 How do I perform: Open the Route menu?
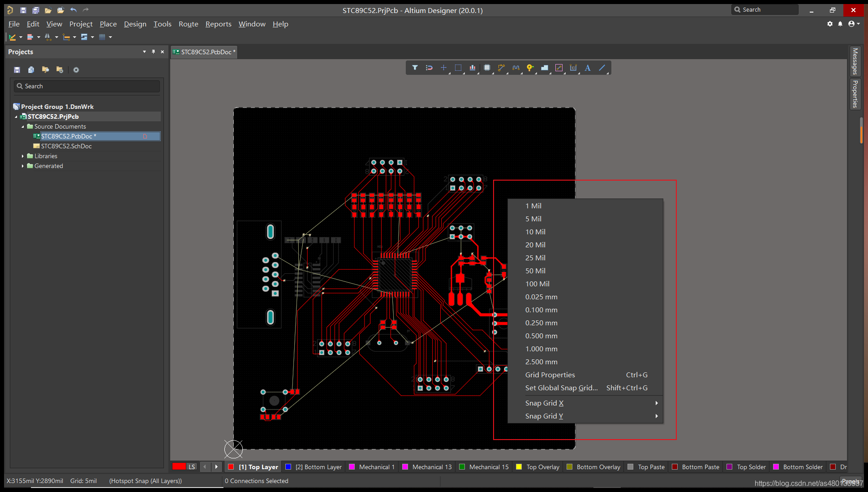point(188,24)
